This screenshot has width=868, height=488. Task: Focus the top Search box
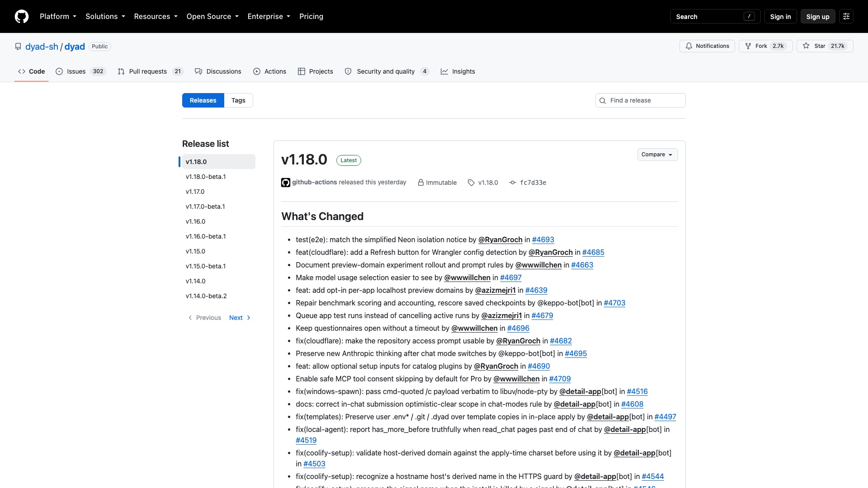[715, 16]
